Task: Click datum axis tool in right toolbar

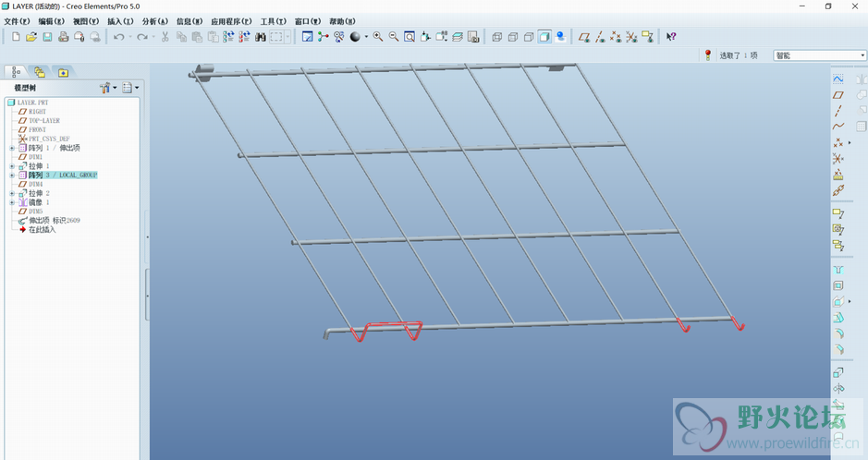Action: pos(838,111)
